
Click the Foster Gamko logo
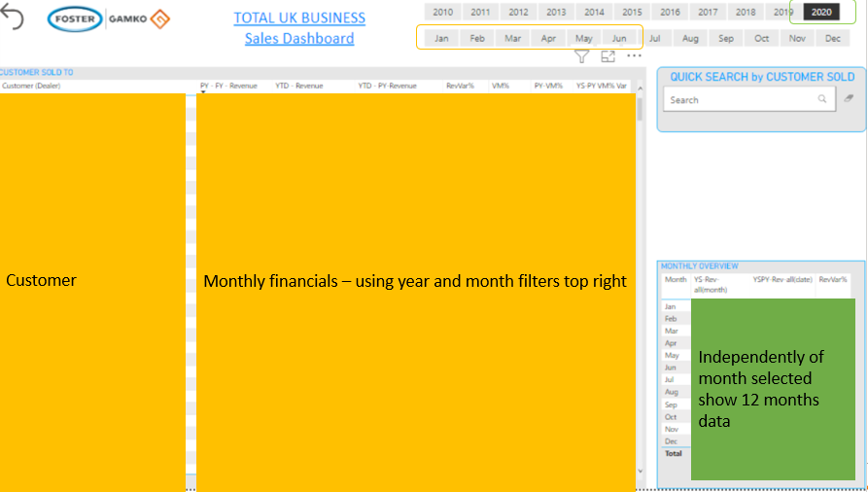pyautogui.click(x=109, y=18)
